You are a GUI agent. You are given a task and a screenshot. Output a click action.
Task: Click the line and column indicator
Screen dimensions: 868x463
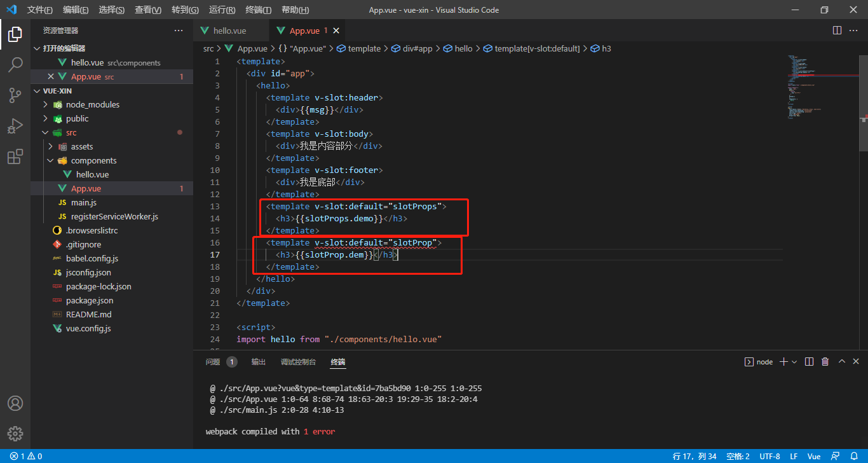click(x=694, y=456)
